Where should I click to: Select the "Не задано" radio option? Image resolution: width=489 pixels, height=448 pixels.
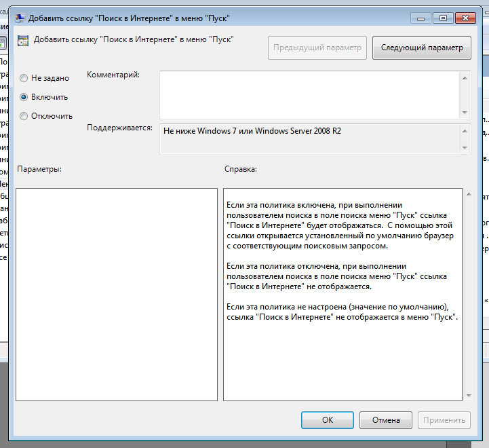click(x=24, y=78)
